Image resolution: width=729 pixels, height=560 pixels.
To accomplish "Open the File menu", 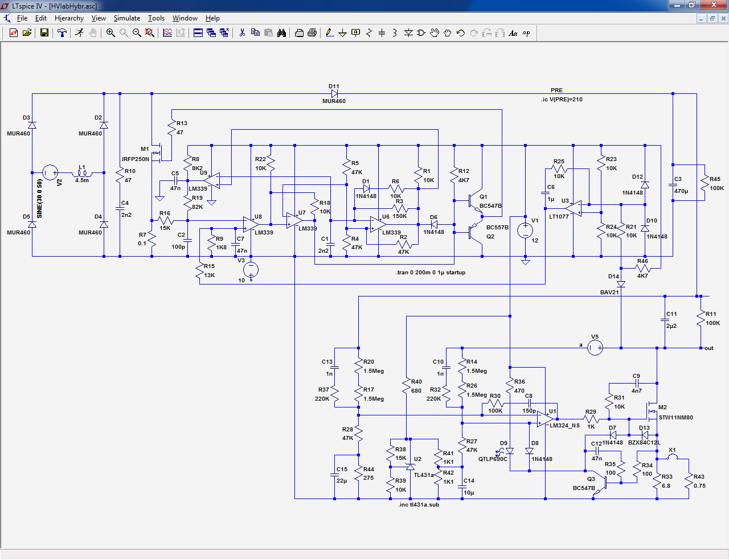I will click(x=22, y=18).
